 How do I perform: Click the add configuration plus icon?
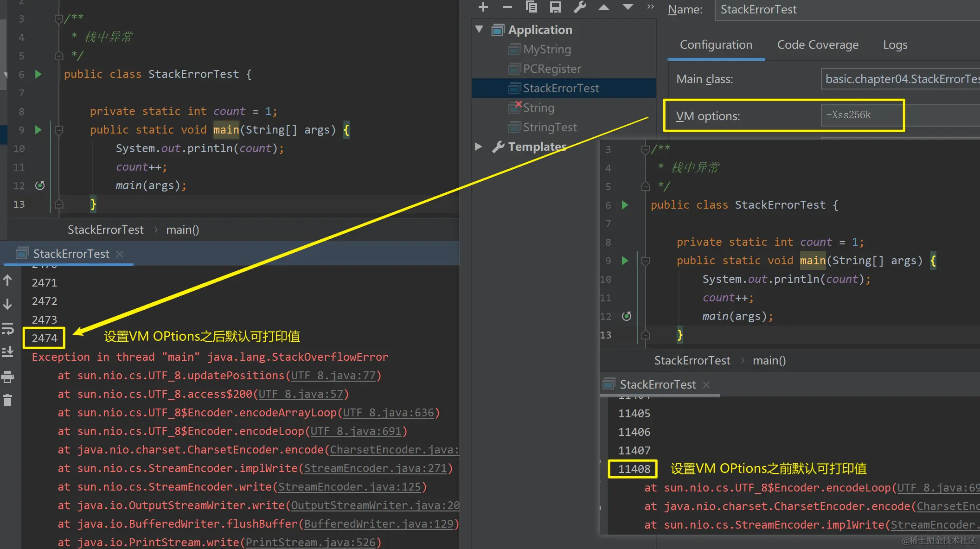[483, 7]
